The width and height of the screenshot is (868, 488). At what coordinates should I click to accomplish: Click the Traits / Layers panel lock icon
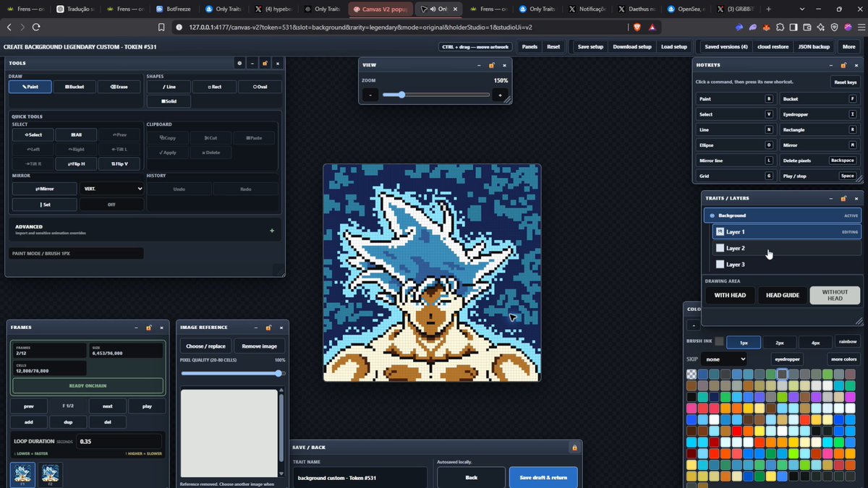click(843, 198)
